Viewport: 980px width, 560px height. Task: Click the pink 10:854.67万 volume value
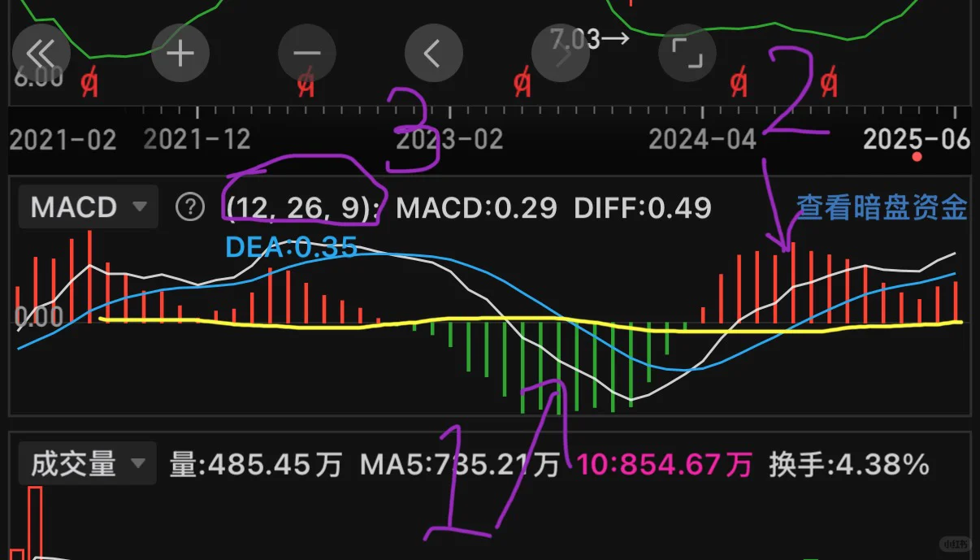pyautogui.click(x=664, y=464)
